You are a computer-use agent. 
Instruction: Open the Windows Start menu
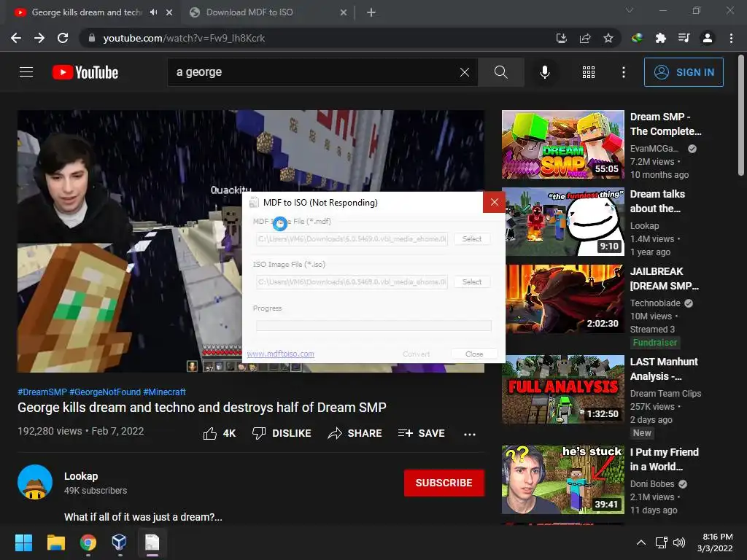click(23, 542)
